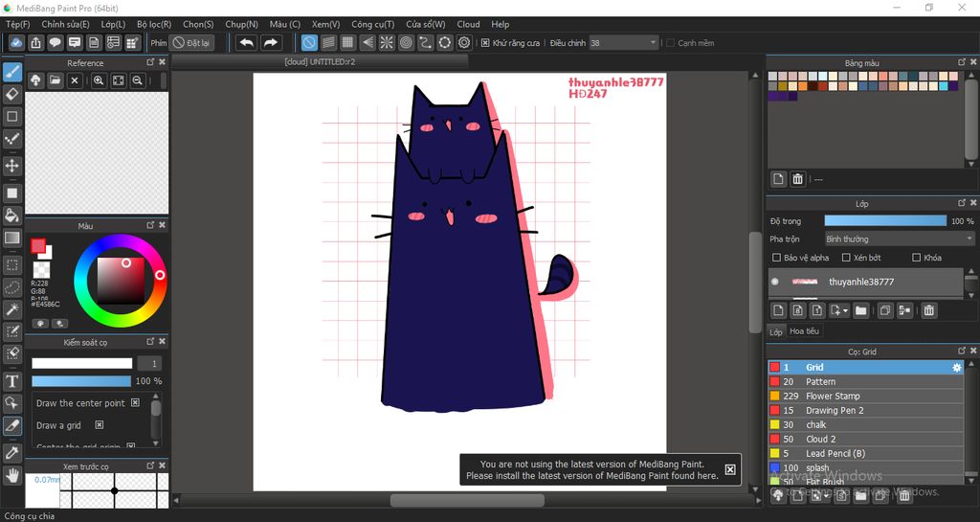The width and height of the screenshot is (980, 522).
Task: Pick a color in the color wheel square
Action: coord(121,281)
